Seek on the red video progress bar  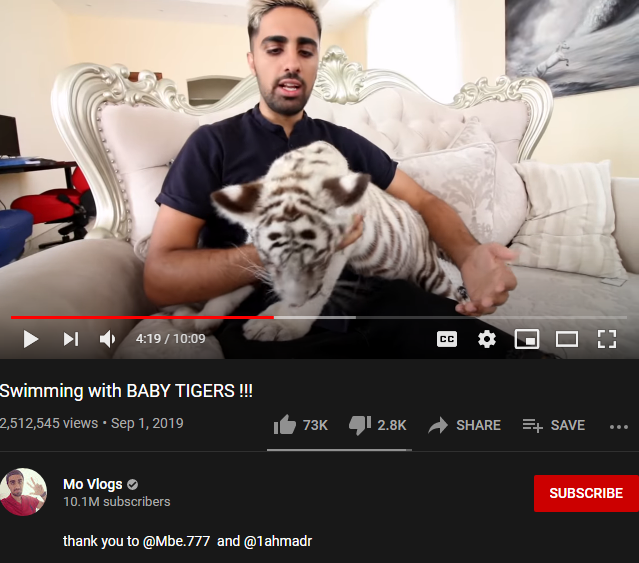319,317
